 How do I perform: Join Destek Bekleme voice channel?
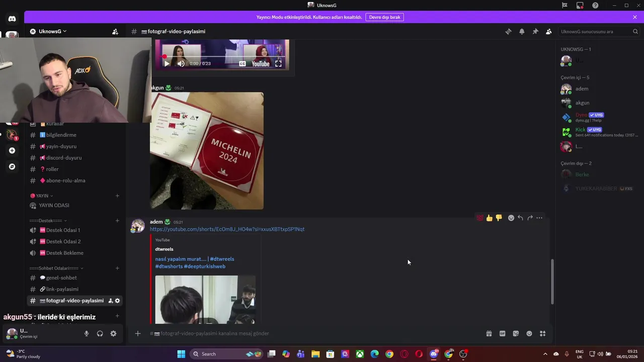coord(74,253)
